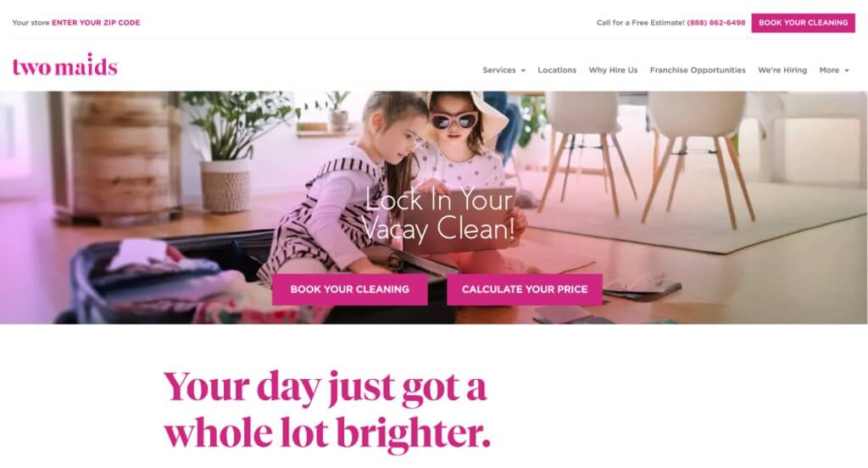Click the CALCULATE YOUR PRICE button
868x468 pixels.
coord(524,289)
